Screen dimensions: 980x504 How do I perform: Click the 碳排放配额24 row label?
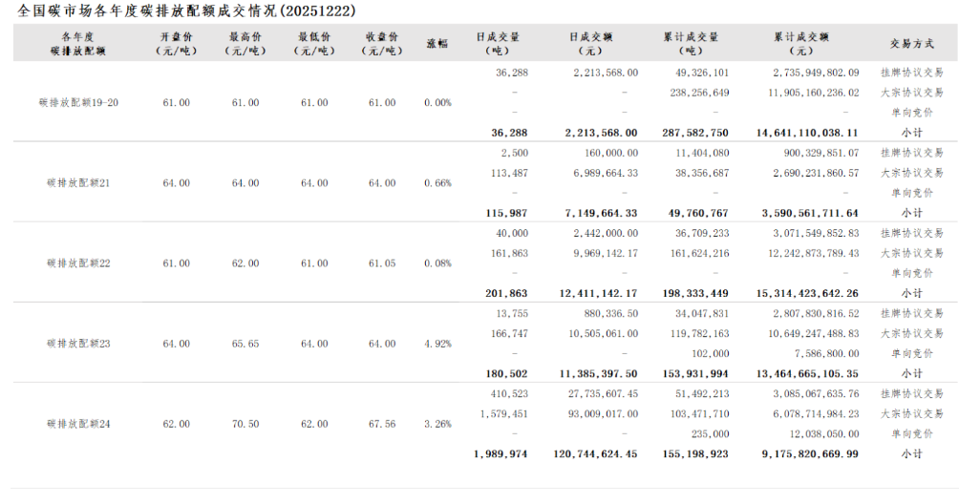coord(77,424)
